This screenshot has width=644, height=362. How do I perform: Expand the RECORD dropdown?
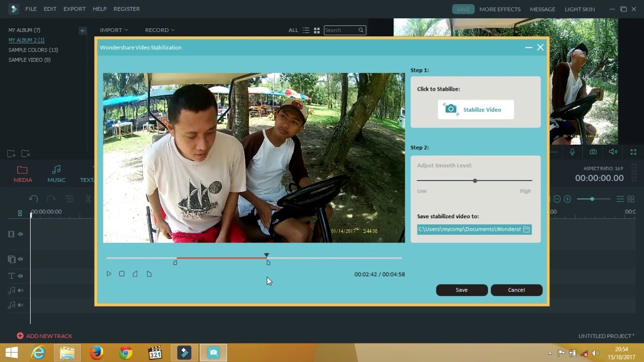[x=159, y=30]
